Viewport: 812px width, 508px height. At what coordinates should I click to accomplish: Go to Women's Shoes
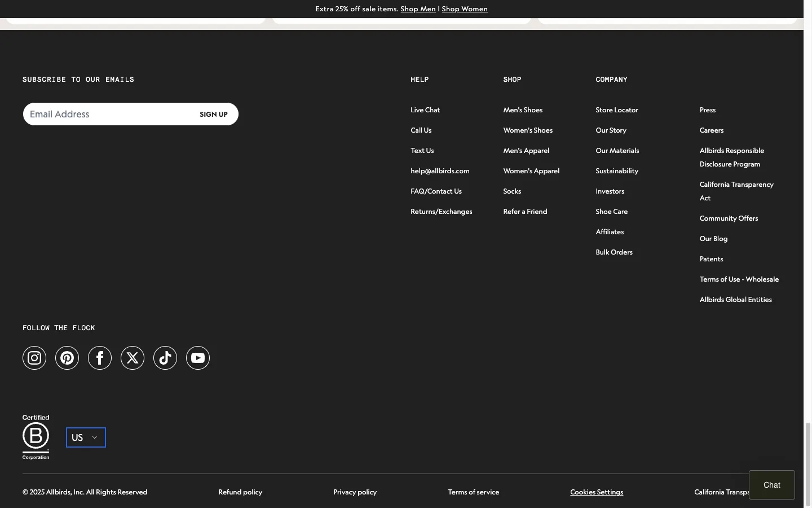click(x=528, y=130)
